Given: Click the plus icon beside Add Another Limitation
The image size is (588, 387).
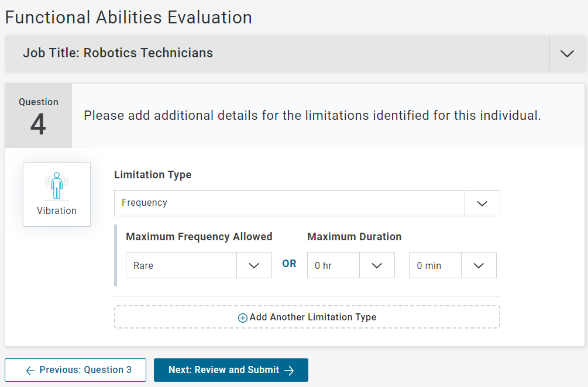Looking at the screenshot, I should (242, 317).
